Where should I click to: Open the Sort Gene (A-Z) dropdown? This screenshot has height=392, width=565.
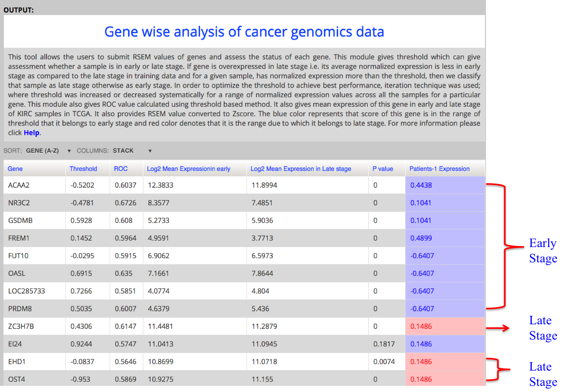coord(48,151)
